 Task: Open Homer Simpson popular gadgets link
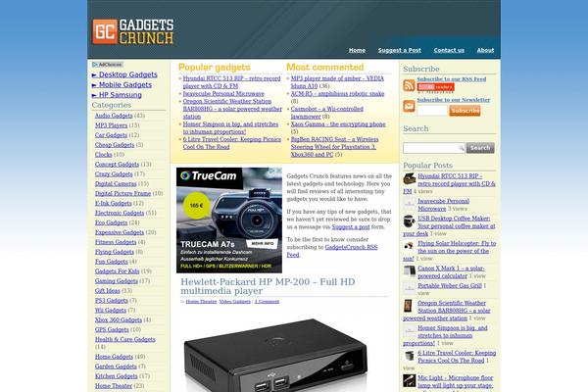pos(230,128)
